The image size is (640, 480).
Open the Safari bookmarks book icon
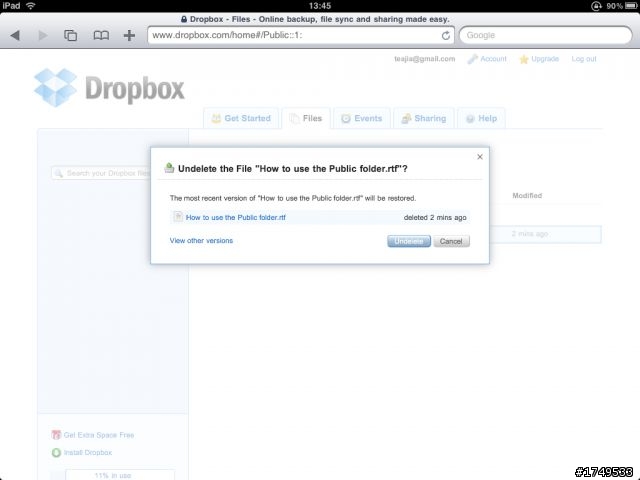(101, 36)
